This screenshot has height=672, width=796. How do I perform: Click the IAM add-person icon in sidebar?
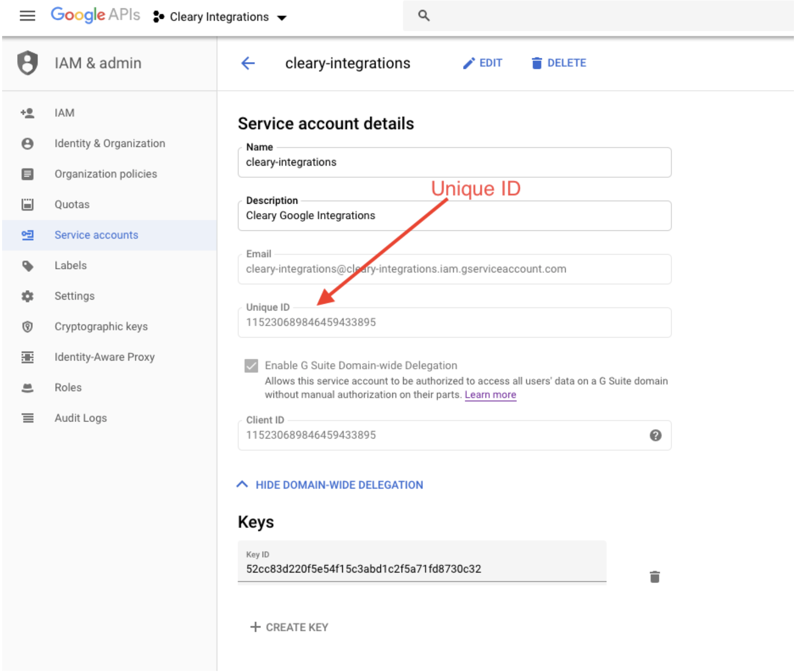28,113
